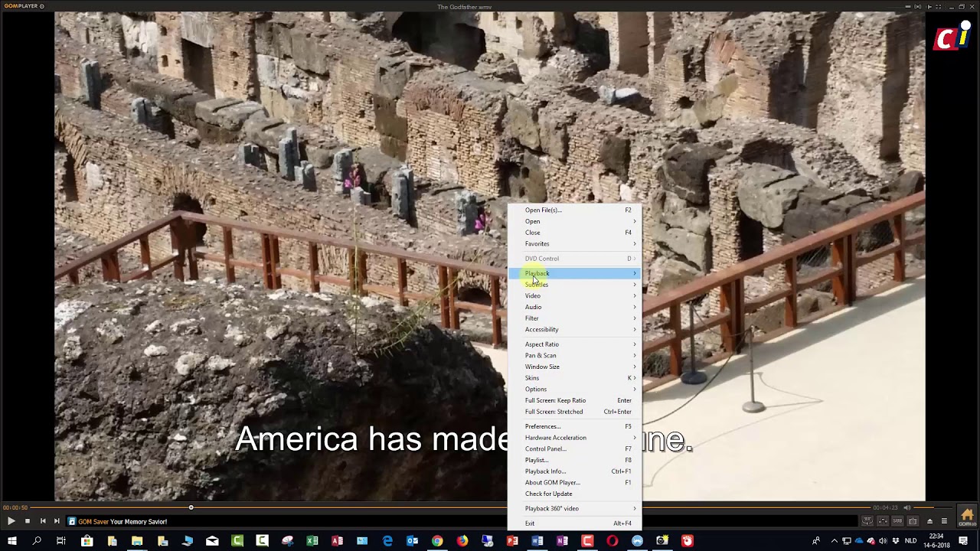This screenshot has width=980, height=551.
Task: Expand the Subtitles submenu
Action: tap(575, 285)
